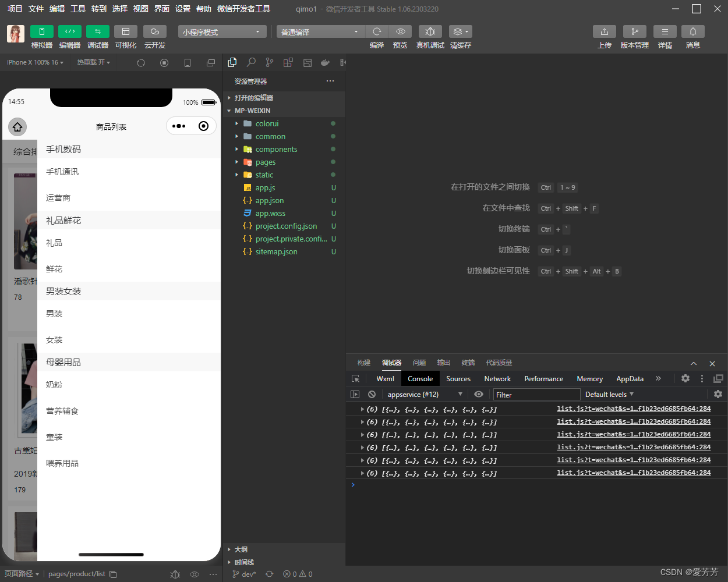This screenshot has height=582, width=728.
Task: Open the Source Control icon in editor sidebar
Action: coord(269,62)
